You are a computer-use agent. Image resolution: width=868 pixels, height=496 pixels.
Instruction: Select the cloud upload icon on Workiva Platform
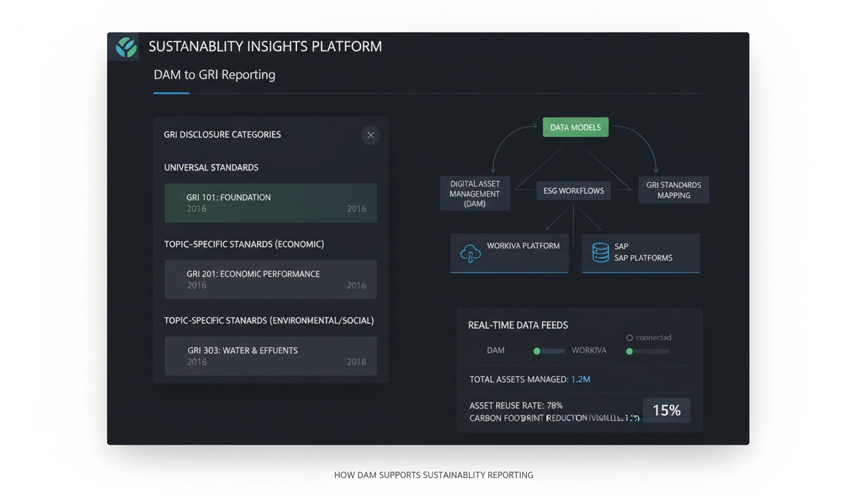pyautogui.click(x=471, y=254)
